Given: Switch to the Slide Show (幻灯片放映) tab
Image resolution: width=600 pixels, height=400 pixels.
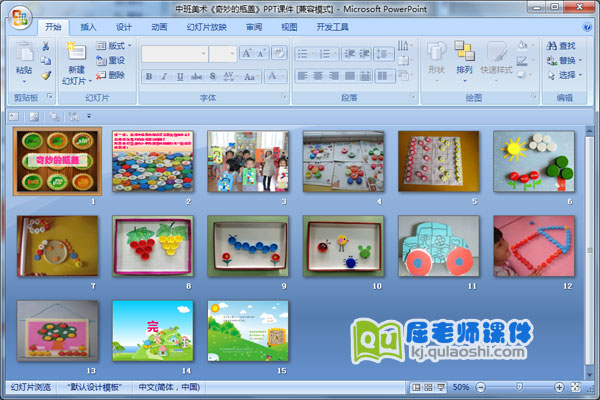Looking at the screenshot, I should pos(207,27).
